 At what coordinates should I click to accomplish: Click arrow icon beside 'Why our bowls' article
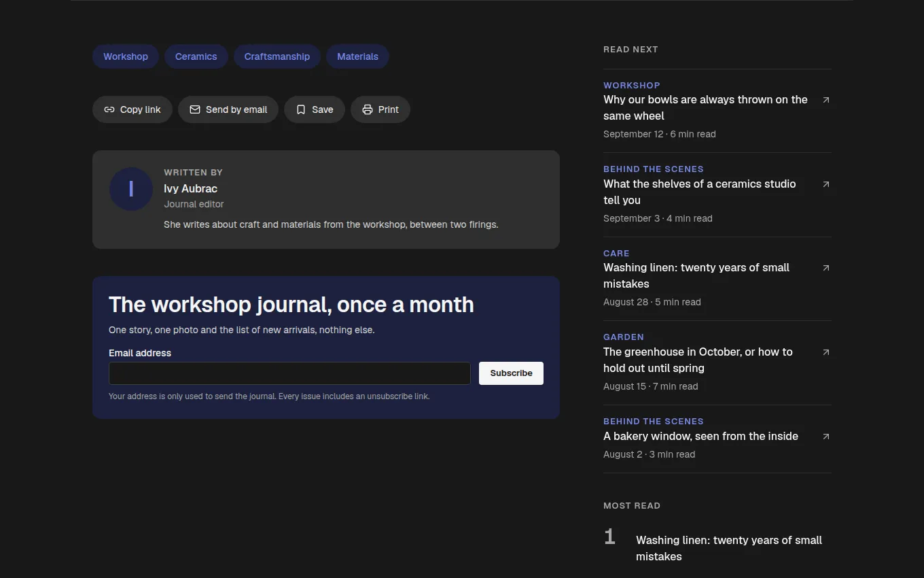pyautogui.click(x=826, y=100)
